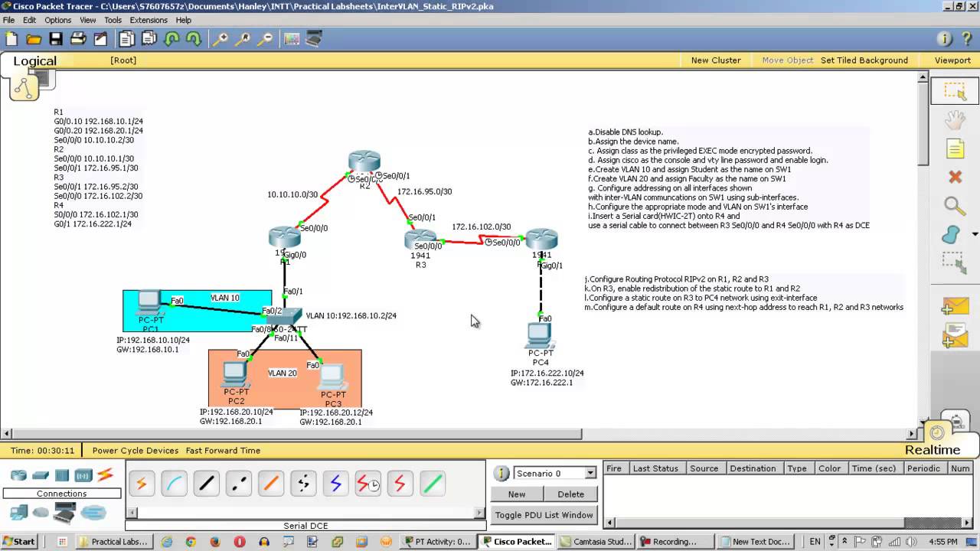Click the Copy toolbar icon
Screen dimensions: 980x551
[x=127, y=39]
